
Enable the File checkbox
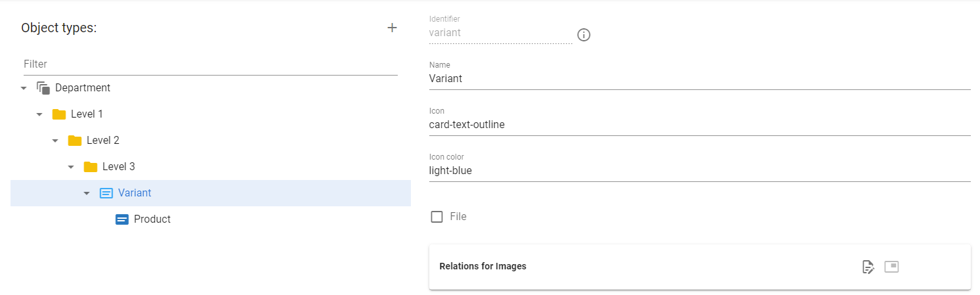click(x=437, y=217)
